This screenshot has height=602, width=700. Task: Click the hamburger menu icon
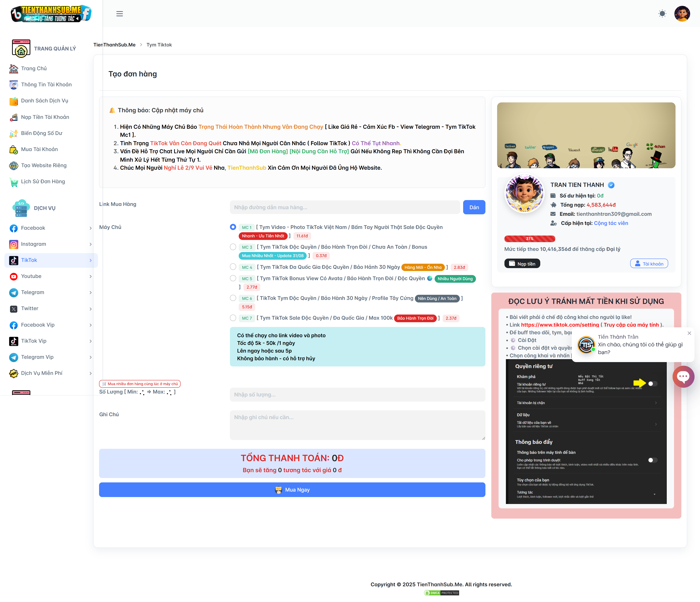point(120,14)
